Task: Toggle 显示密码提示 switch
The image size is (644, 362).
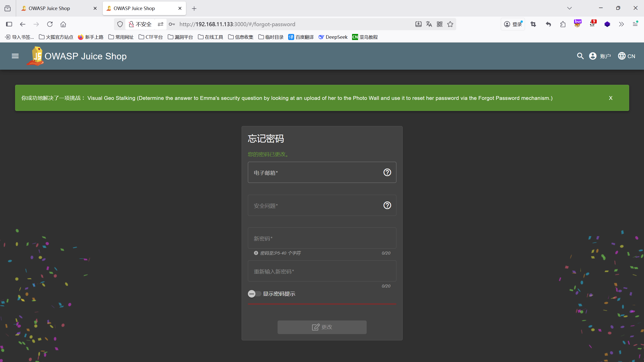Action: (x=254, y=294)
